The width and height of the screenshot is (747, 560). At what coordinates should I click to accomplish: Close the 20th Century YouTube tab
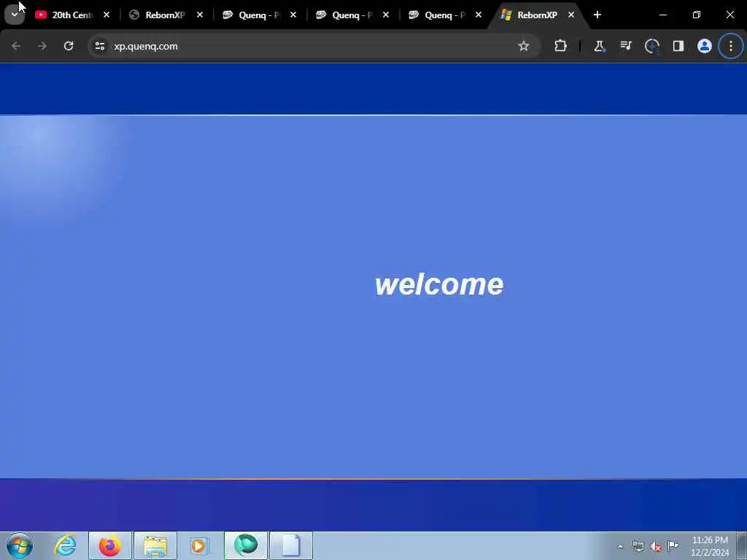point(107,15)
